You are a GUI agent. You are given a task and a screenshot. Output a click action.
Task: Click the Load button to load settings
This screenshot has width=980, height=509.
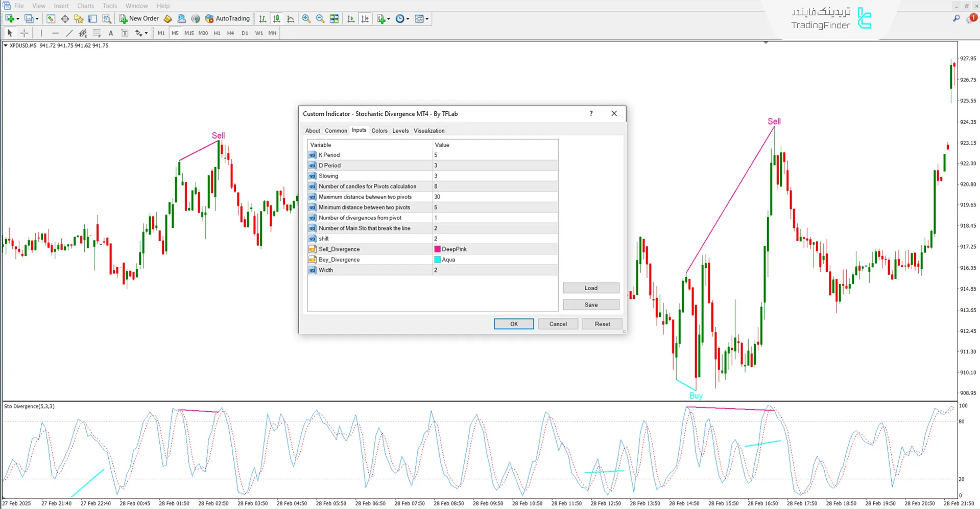[x=591, y=288]
